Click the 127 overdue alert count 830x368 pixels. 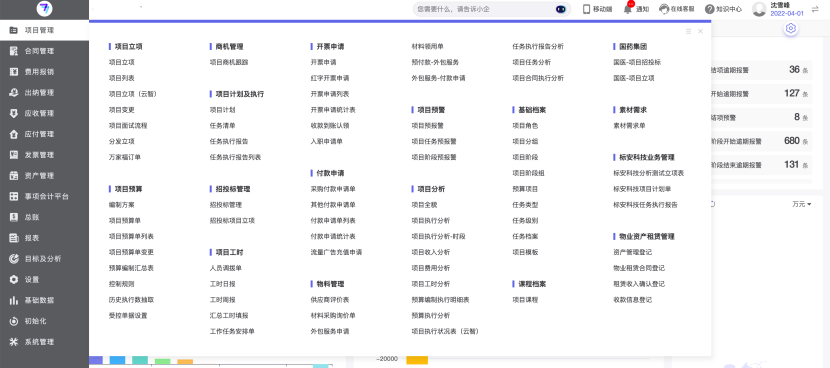pyautogui.click(x=791, y=93)
